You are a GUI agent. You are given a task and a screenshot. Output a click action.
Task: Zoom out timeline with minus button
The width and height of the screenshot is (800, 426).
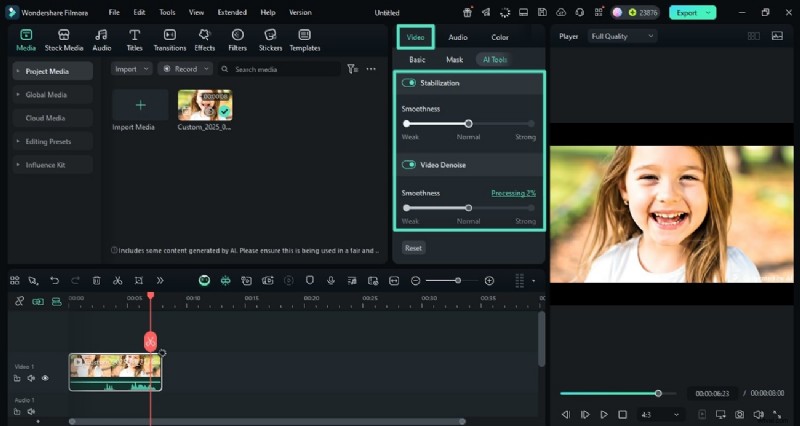pos(415,281)
